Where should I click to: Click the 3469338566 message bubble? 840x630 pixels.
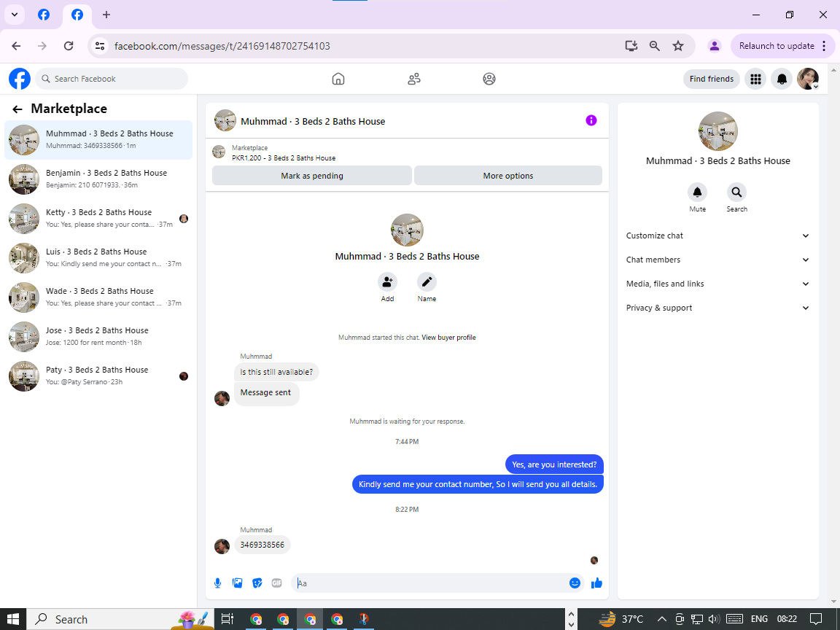(x=262, y=545)
